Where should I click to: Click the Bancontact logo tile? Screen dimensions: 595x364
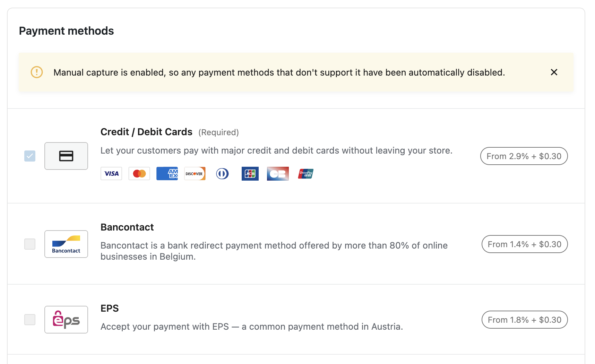click(66, 244)
